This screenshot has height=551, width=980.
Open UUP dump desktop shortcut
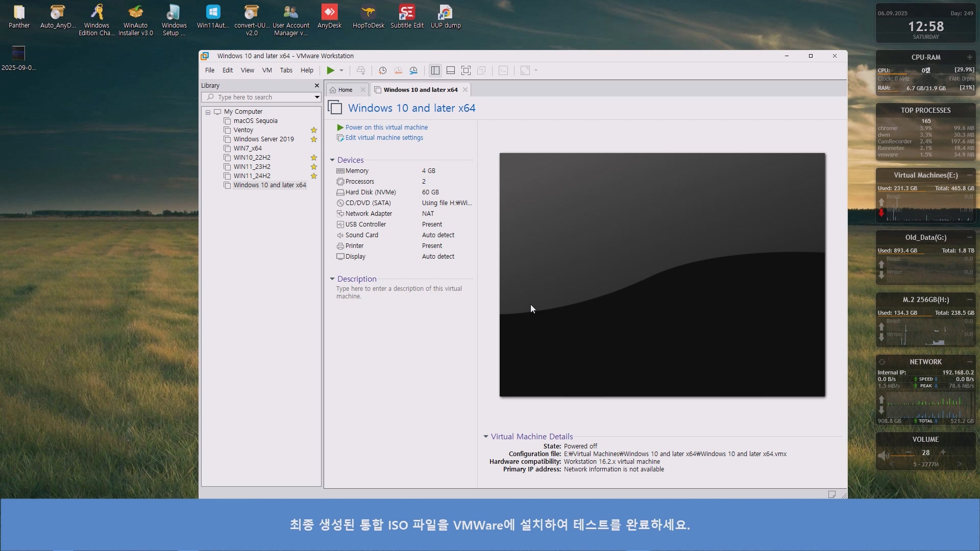pyautogui.click(x=446, y=16)
